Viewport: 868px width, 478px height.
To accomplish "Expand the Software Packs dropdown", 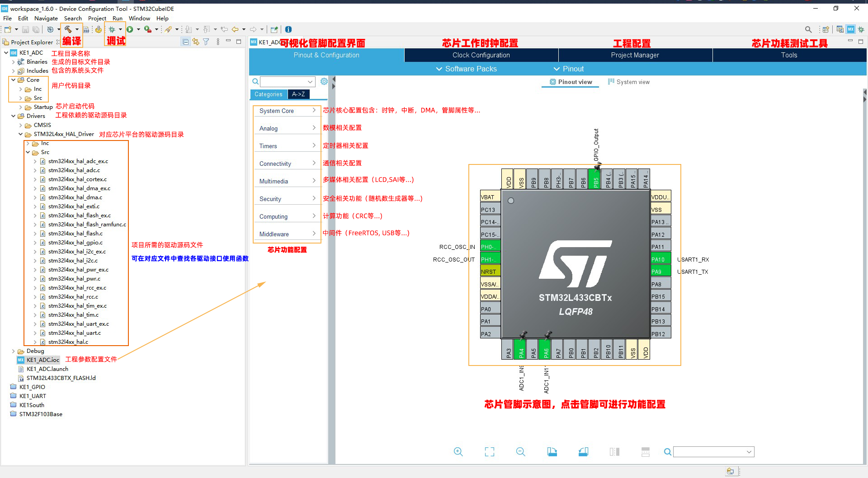I will coord(466,69).
